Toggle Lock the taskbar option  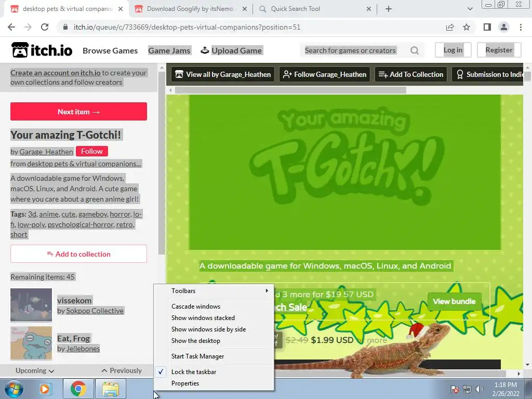click(x=214, y=372)
